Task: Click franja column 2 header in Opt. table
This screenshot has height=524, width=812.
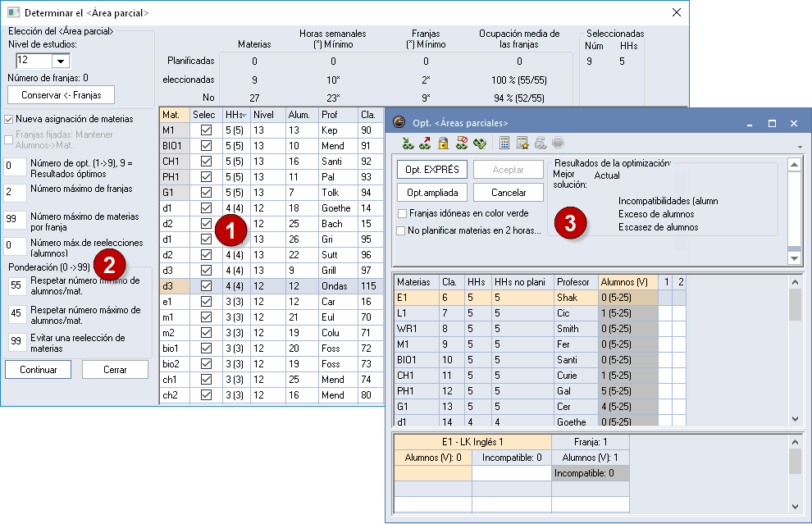Action: [679, 282]
